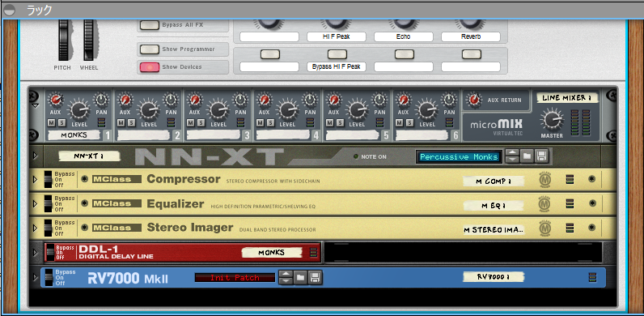
Task: Click the MClass logo on Equalizer
Action: (117, 203)
